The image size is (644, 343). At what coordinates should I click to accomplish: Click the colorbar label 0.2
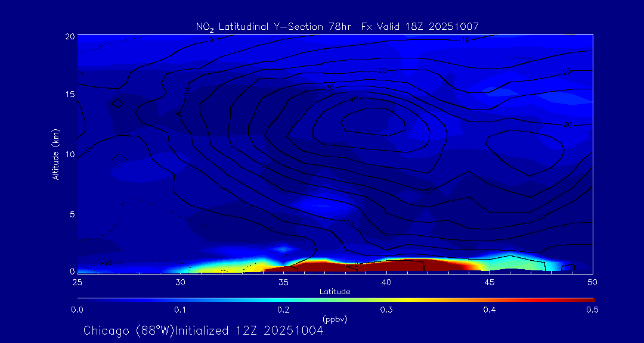[283, 310]
